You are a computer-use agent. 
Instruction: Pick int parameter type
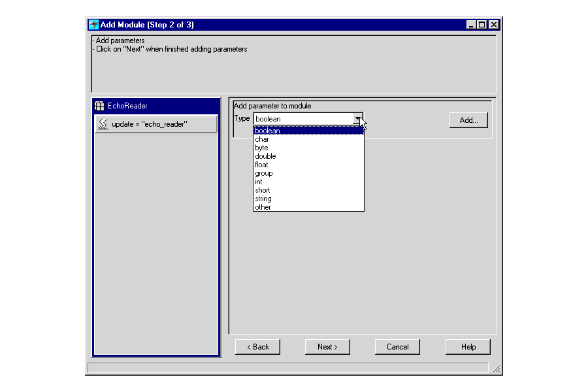[308, 182]
